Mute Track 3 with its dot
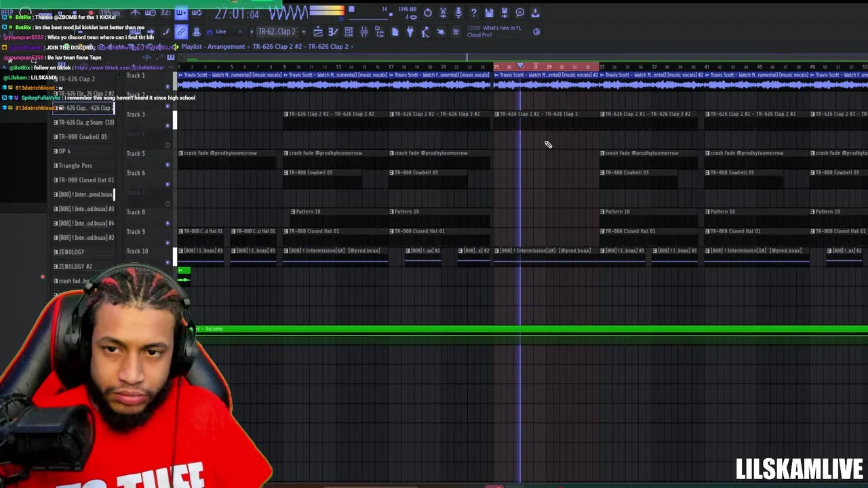Screen dimensions: 868x488 pos(167,125)
